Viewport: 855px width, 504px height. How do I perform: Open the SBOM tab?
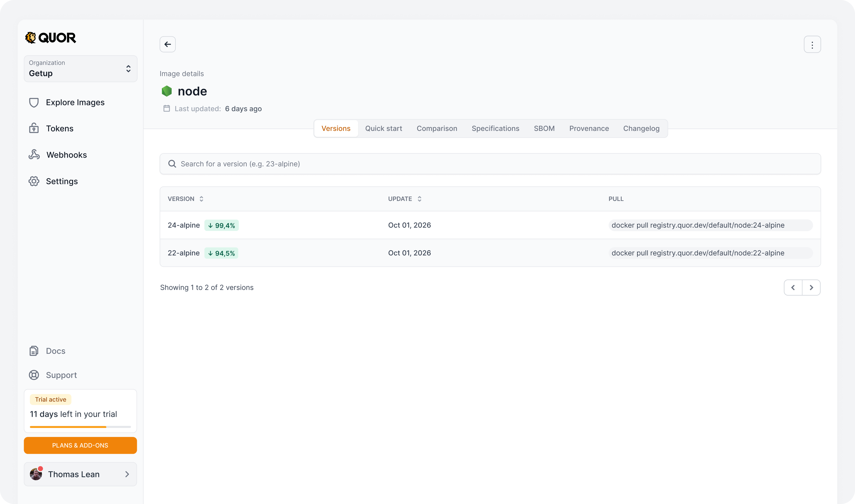[x=544, y=129]
